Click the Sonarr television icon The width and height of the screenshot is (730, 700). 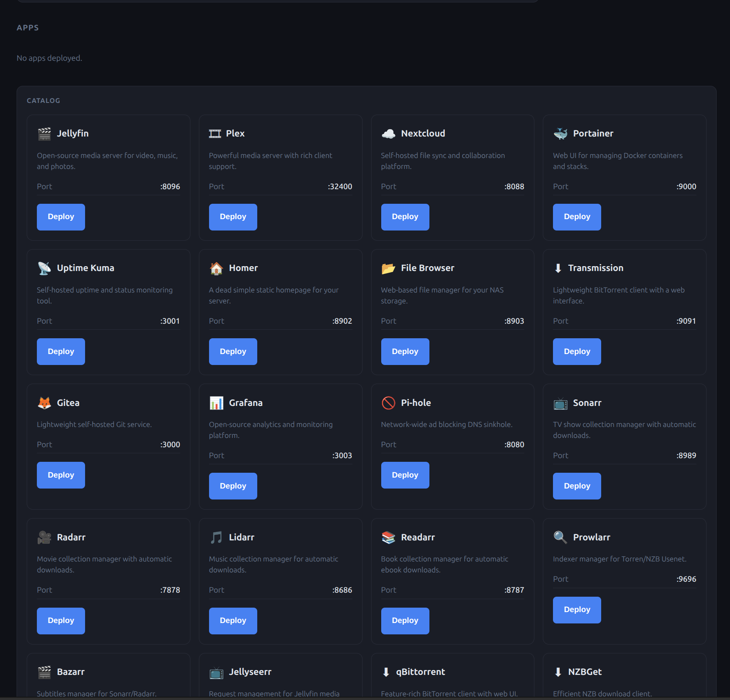pos(560,403)
